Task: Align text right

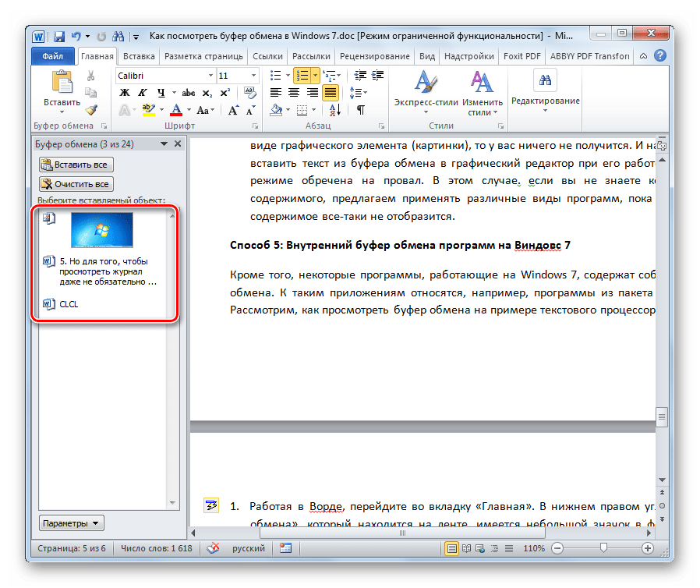Action: pyautogui.click(x=312, y=93)
